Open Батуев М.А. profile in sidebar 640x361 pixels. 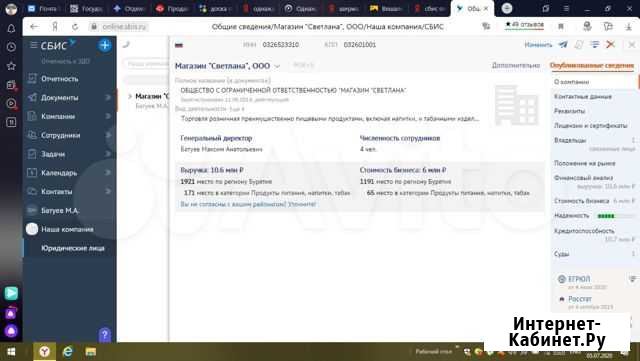coord(60,210)
